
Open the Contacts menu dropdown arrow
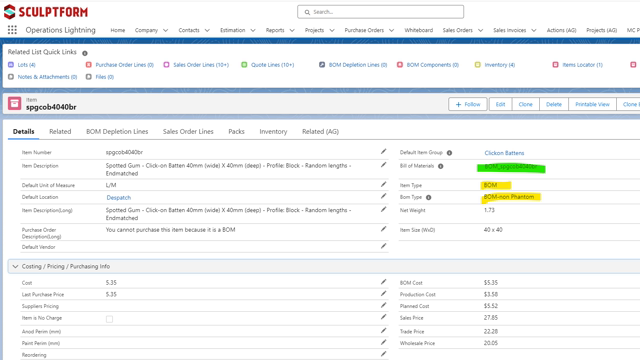[x=207, y=30]
